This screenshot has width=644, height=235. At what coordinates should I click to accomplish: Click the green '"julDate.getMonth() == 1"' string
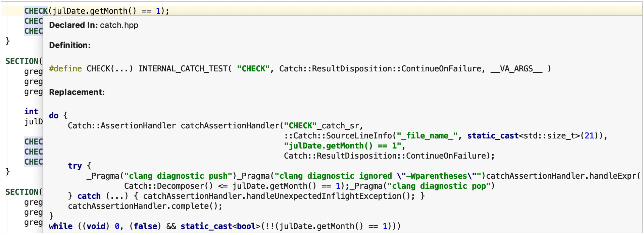pyautogui.click(x=343, y=146)
